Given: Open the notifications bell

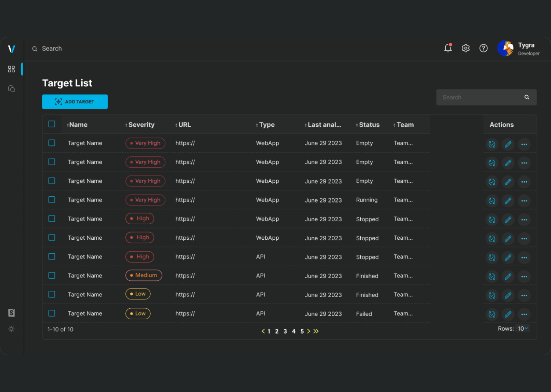Looking at the screenshot, I should tap(448, 48).
